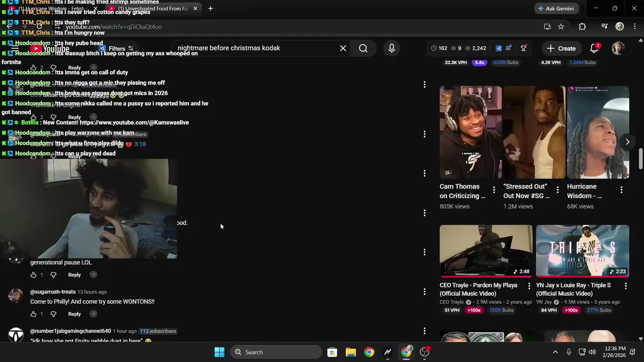Click the YouTube search magnifier button
This screenshot has height=362, width=644.
pyautogui.click(x=363, y=48)
